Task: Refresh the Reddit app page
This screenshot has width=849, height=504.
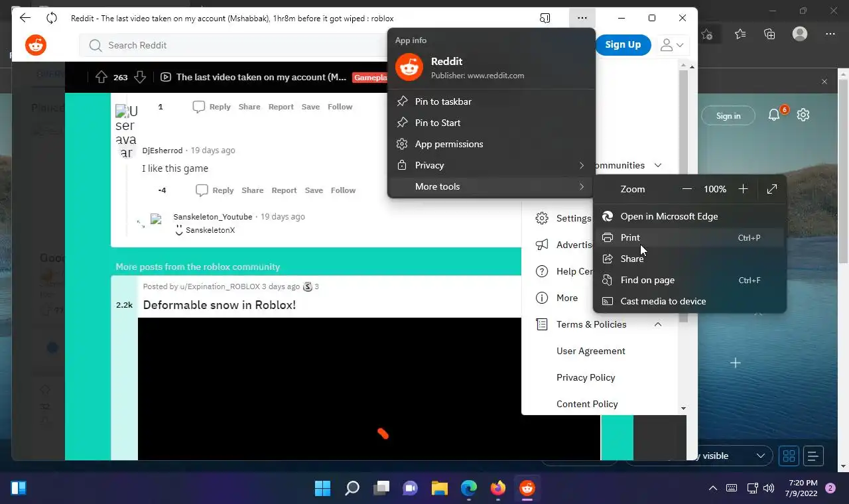Action: (x=52, y=18)
